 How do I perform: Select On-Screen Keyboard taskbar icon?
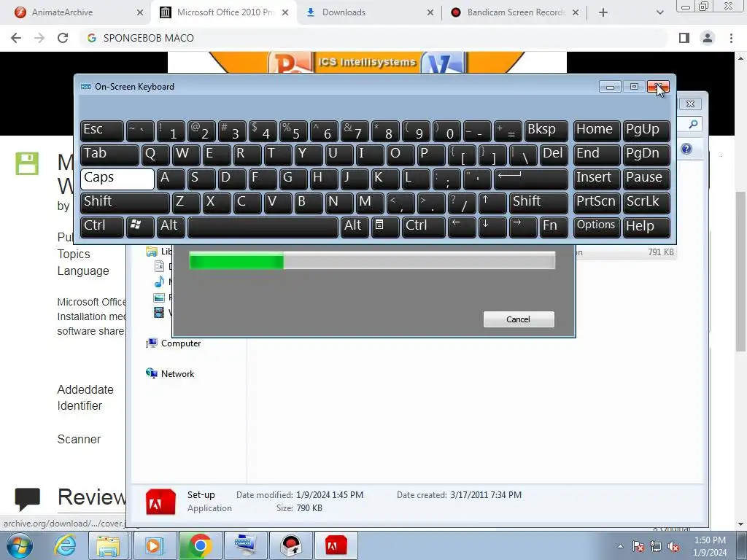(x=245, y=545)
